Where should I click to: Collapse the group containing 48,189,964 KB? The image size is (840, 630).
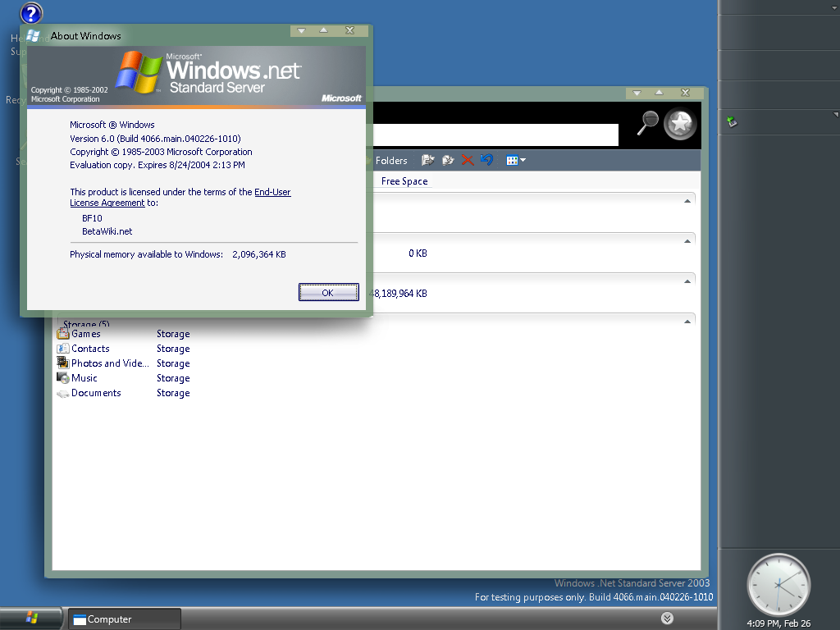click(x=687, y=281)
